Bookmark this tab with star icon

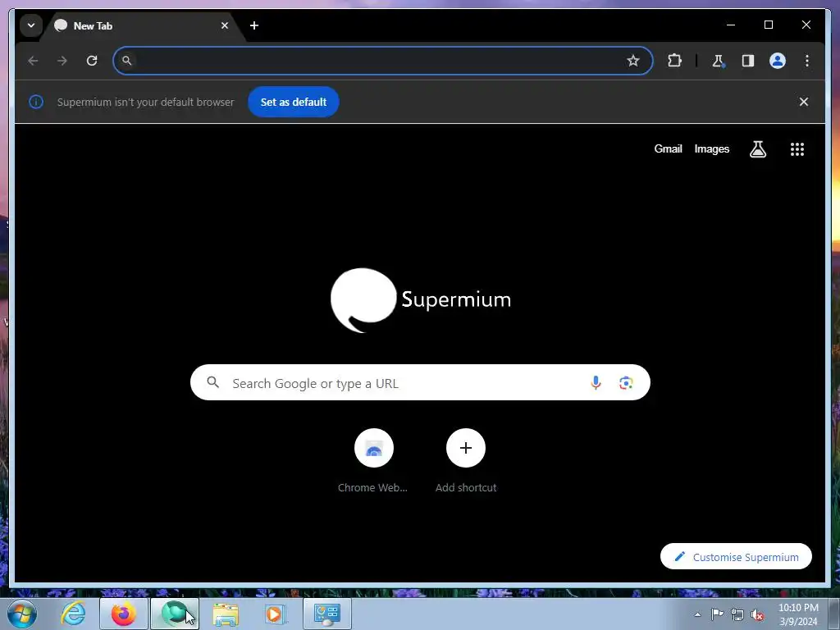tap(633, 61)
